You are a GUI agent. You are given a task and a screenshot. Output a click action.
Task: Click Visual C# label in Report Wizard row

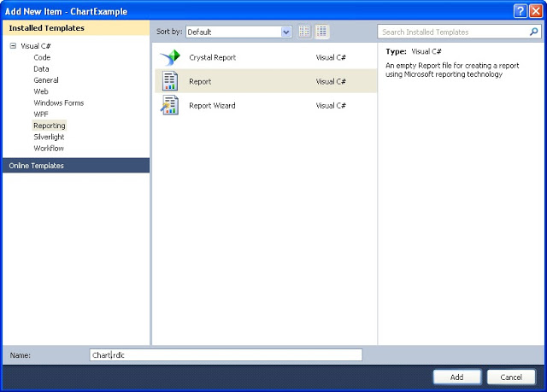pos(331,106)
